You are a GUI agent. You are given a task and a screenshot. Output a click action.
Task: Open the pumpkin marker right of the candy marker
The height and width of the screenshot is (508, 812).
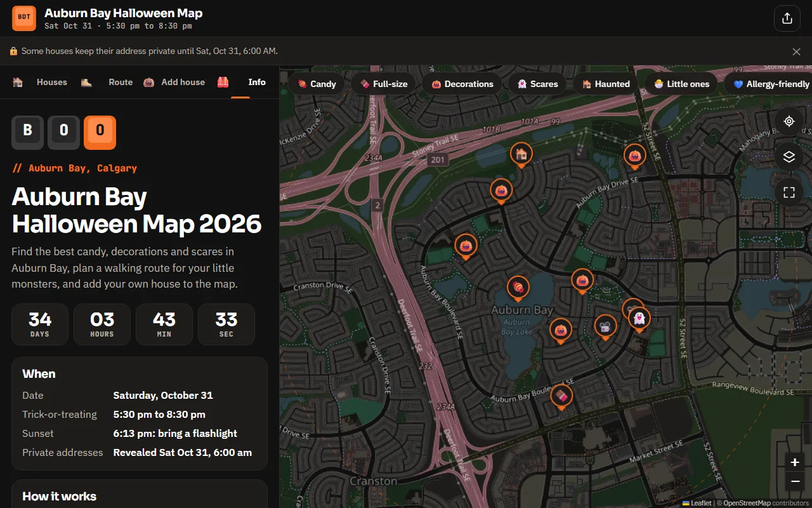tap(582, 281)
